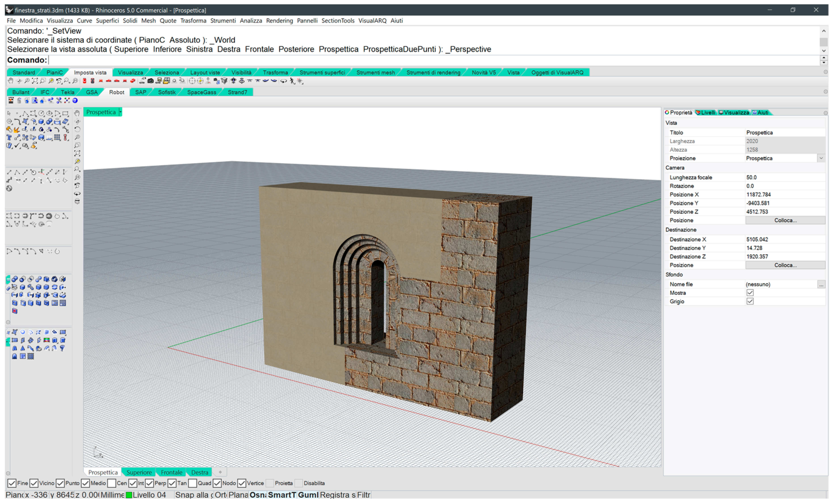
Task: Click the camera icon in Imposta vista toolbar
Action: (x=150, y=81)
